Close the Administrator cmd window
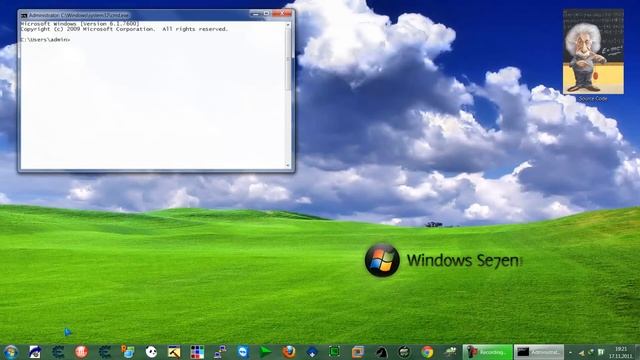The image size is (640, 360). (x=282, y=14)
